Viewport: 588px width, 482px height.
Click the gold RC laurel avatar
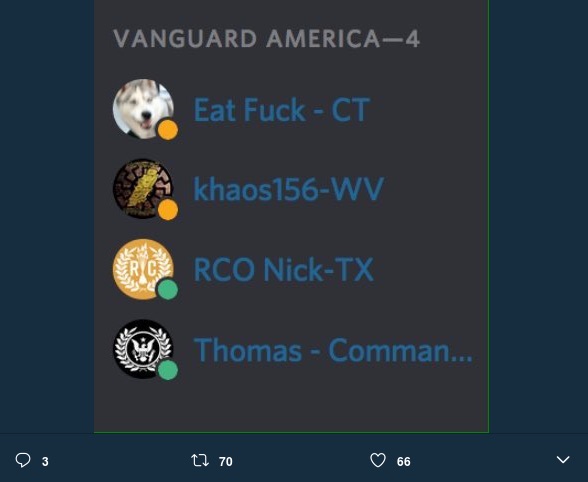point(143,269)
